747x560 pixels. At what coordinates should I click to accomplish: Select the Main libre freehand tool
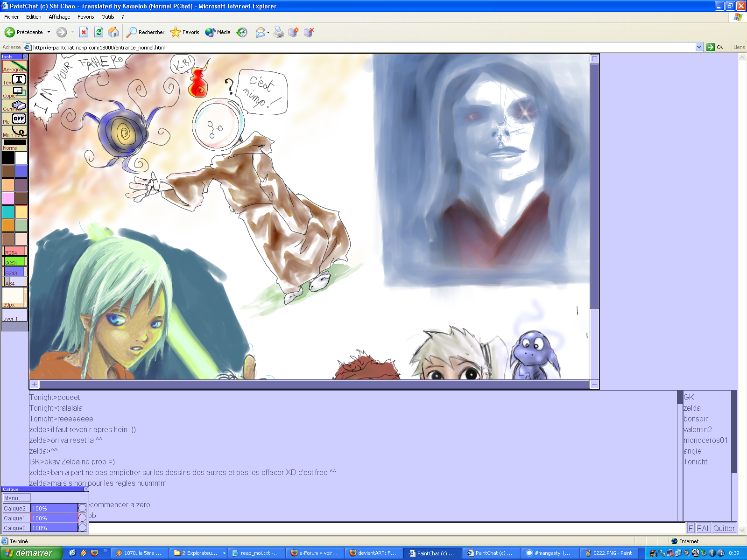point(14,132)
